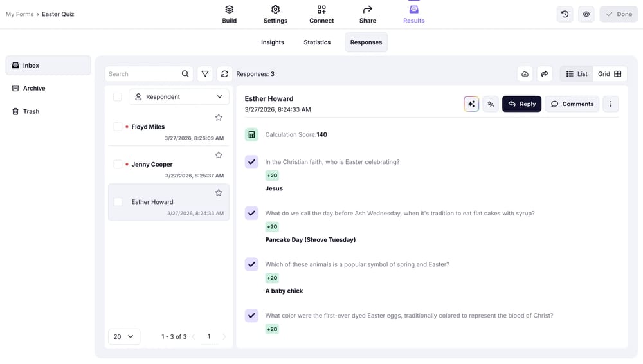Open the Comments panel

click(x=572, y=104)
